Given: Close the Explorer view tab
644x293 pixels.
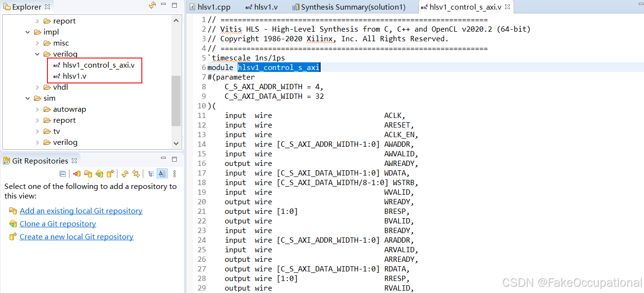Looking at the screenshot, I should [x=47, y=7].
